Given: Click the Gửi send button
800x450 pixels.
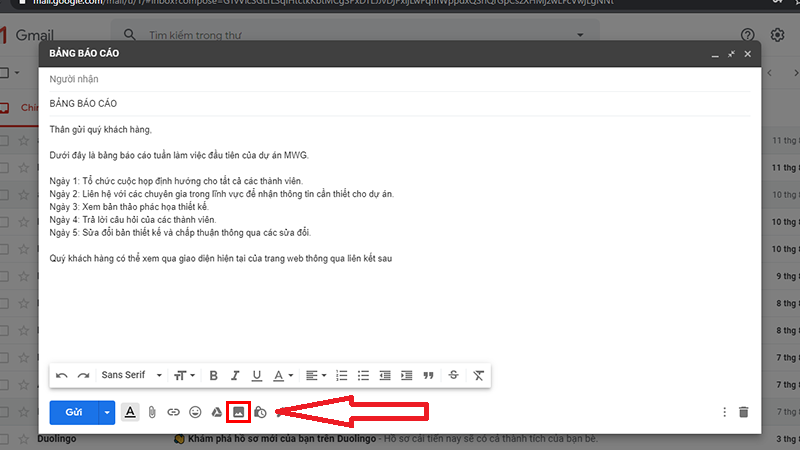Looking at the screenshot, I should click(x=74, y=412).
